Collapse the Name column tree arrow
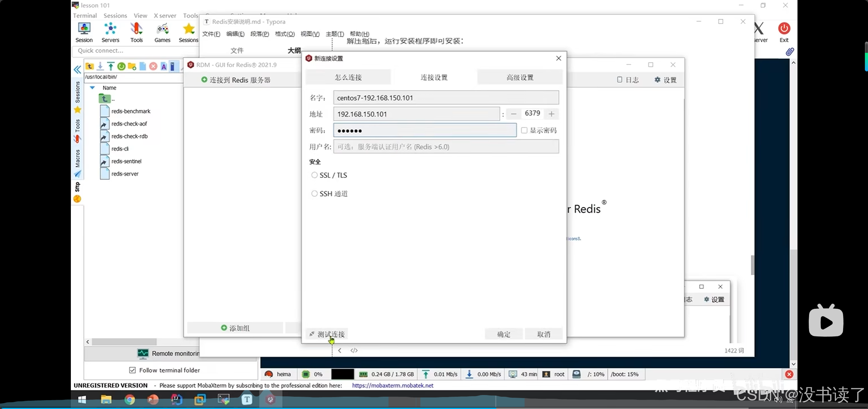Viewport: 868px width, 409px height. click(92, 88)
